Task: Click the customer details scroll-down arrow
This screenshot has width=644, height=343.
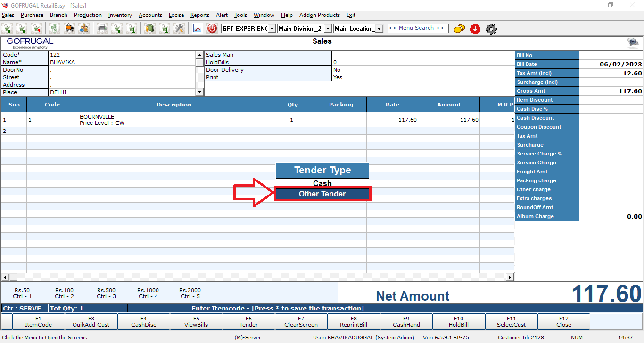Action: [200, 92]
